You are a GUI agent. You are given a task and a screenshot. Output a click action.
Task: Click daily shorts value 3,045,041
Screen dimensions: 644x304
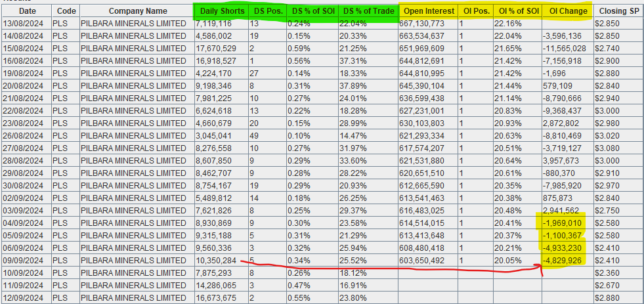pyautogui.click(x=213, y=136)
